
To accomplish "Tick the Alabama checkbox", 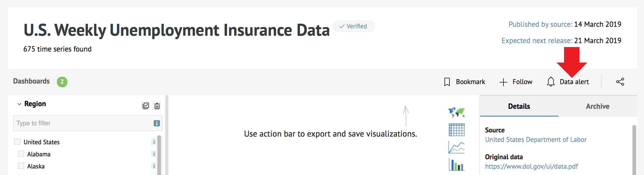I will point(21,154).
